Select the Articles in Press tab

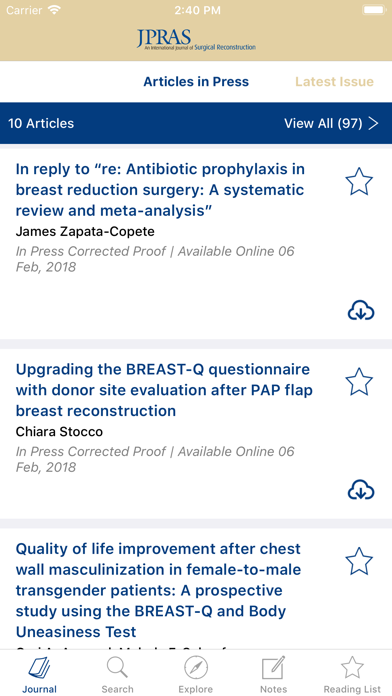pos(196,82)
